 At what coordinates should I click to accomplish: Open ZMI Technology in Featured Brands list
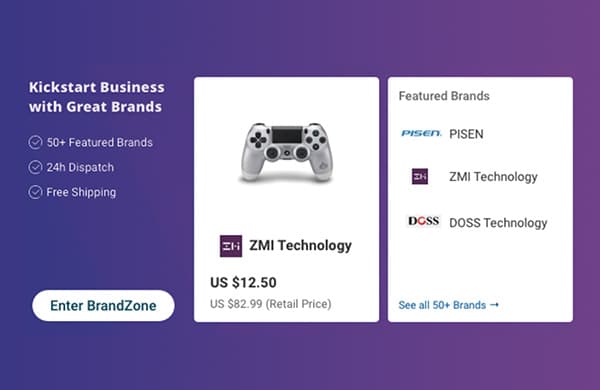coord(493,177)
